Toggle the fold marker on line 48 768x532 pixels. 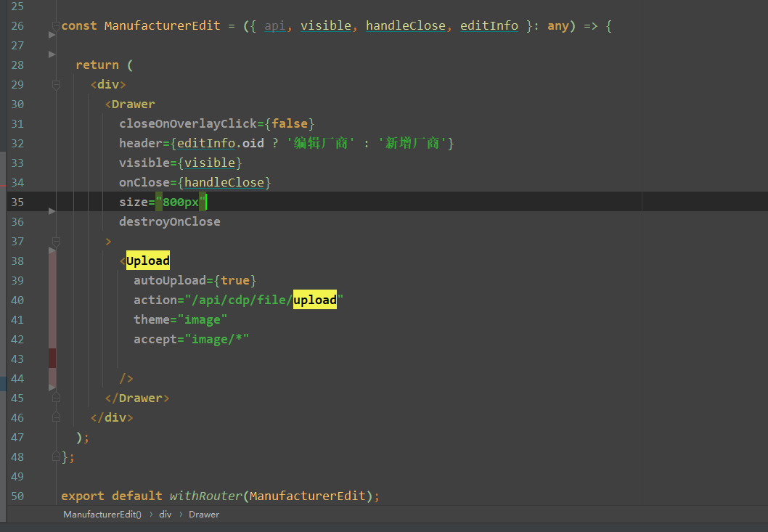click(x=57, y=456)
